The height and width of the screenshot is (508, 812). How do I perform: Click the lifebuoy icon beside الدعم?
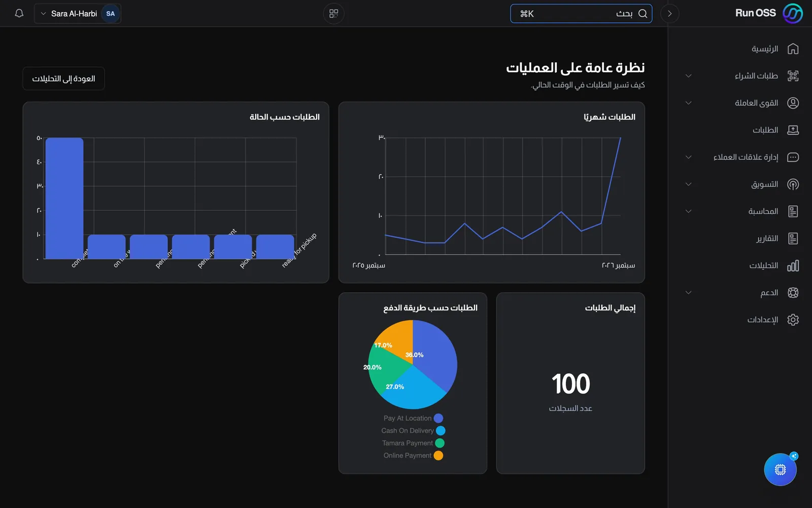[793, 293]
